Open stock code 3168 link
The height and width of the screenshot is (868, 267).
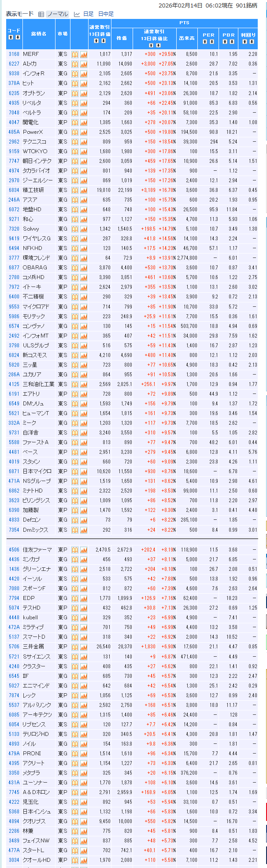pyautogui.click(x=14, y=54)
